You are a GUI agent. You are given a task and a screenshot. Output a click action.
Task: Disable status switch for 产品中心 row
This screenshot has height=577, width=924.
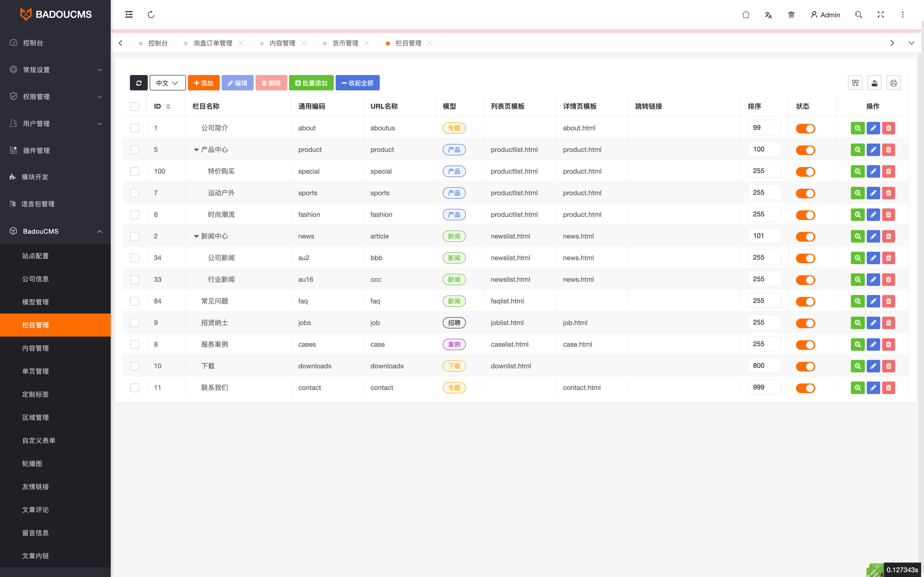pos(805,150)
